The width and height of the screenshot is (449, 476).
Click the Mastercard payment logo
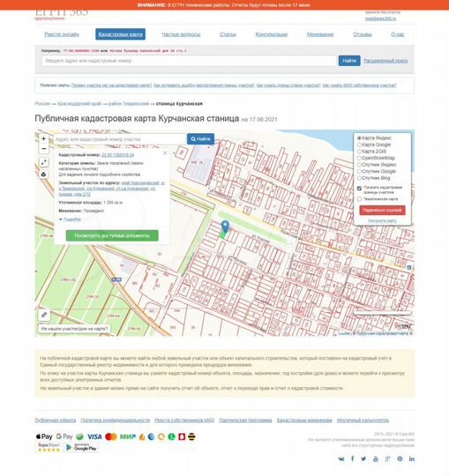point(111,437)
